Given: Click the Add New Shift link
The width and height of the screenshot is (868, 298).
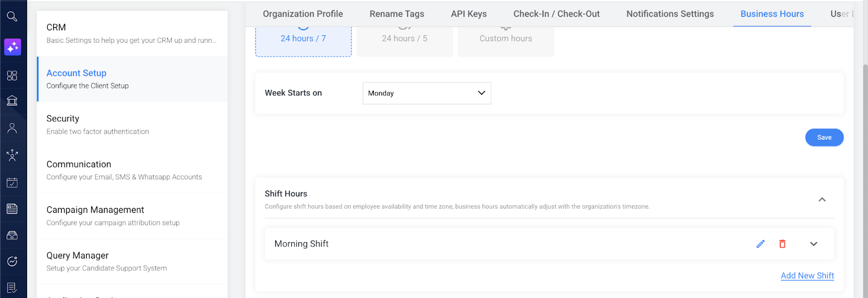Looking at the screenshot, I should click(x=807, y=276).
